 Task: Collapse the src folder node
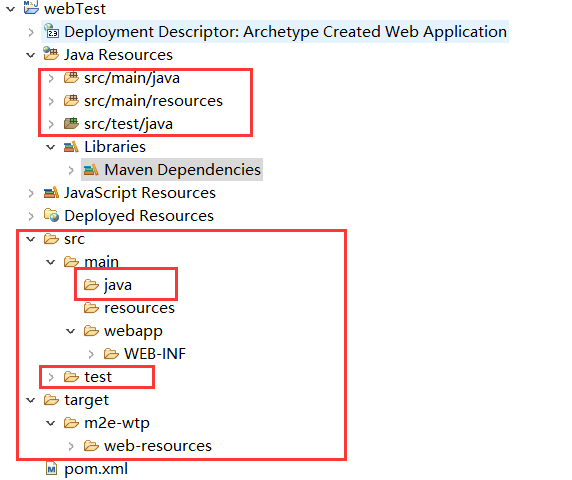(31, 239)
